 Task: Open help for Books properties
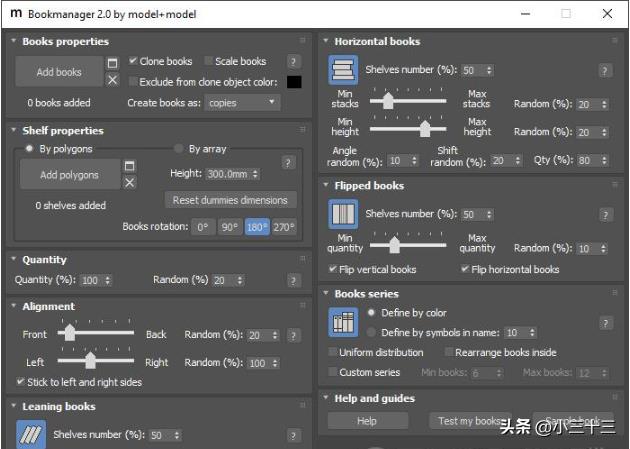(x=294, y=62)
